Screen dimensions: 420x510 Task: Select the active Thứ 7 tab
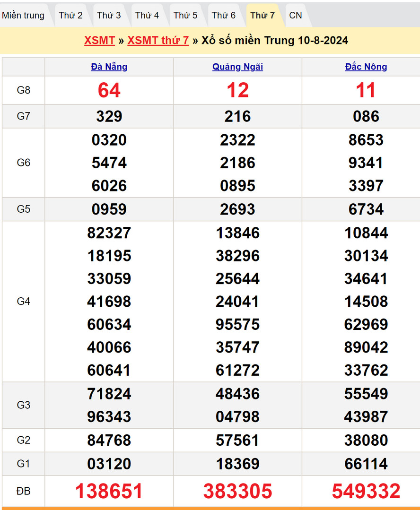pyautogui.click(x=262, y=15)
